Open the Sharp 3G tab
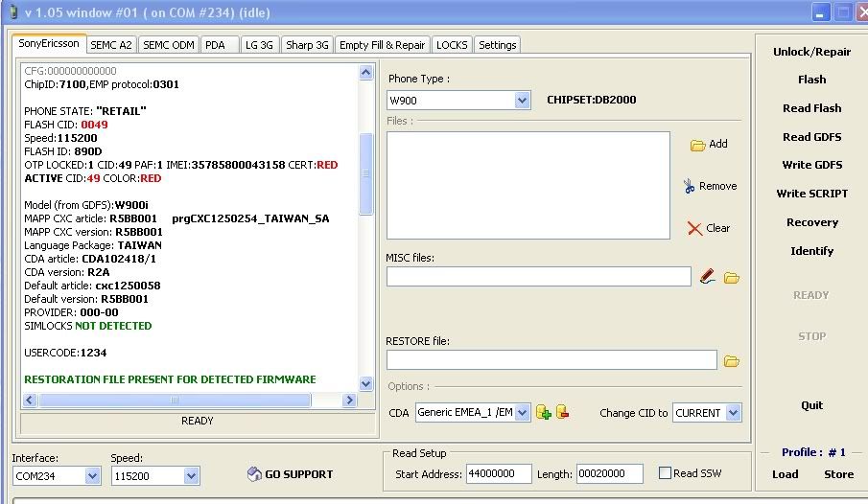The width and height of the screenshot is (868, 504). coord(307,45)
